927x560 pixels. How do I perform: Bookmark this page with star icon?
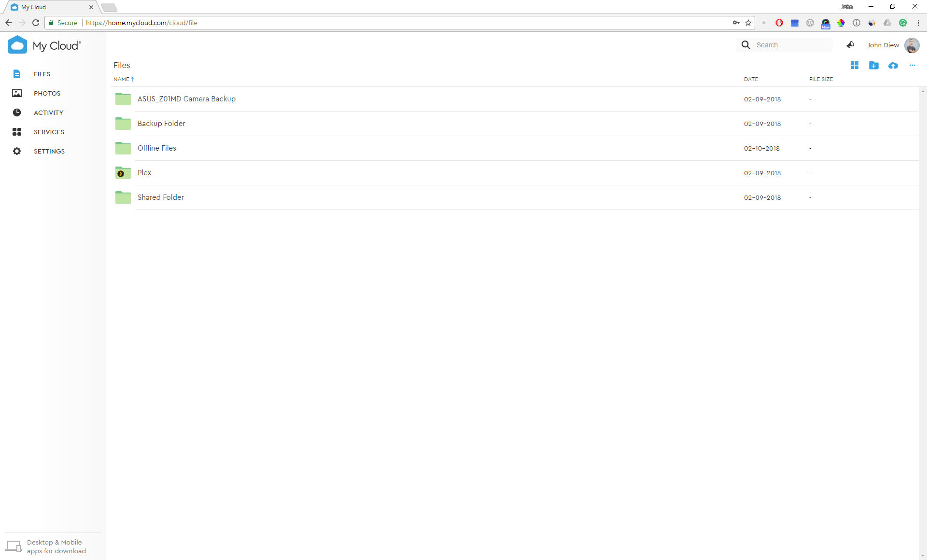click(x=748, y=23)
